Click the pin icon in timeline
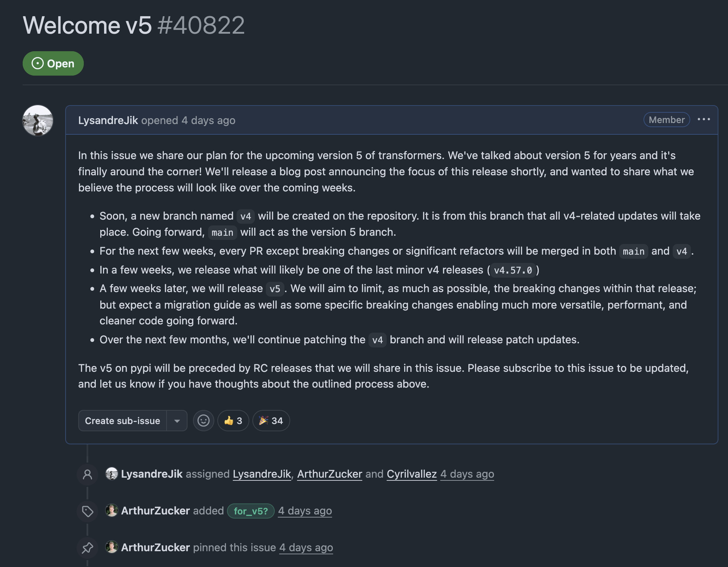This screenshot has height=567, width=728. pyautogui.click(x=88, y=547)
